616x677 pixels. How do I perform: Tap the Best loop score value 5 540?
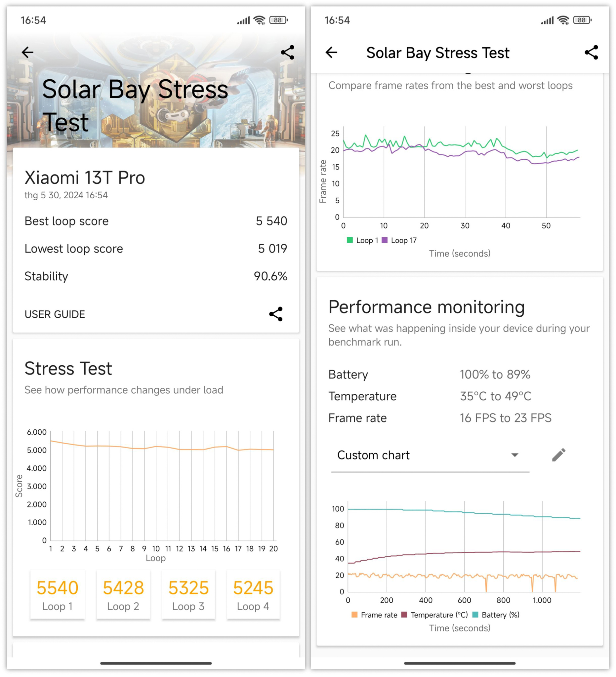coord(271,221)
